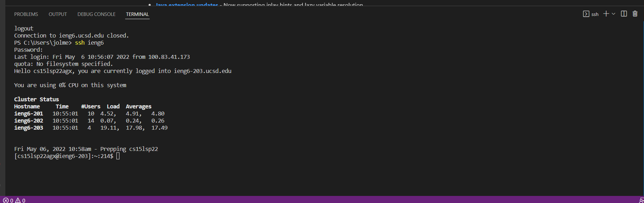Click the yellow ssh command text
Screen dimensions: 644x203
pos(80,43)
